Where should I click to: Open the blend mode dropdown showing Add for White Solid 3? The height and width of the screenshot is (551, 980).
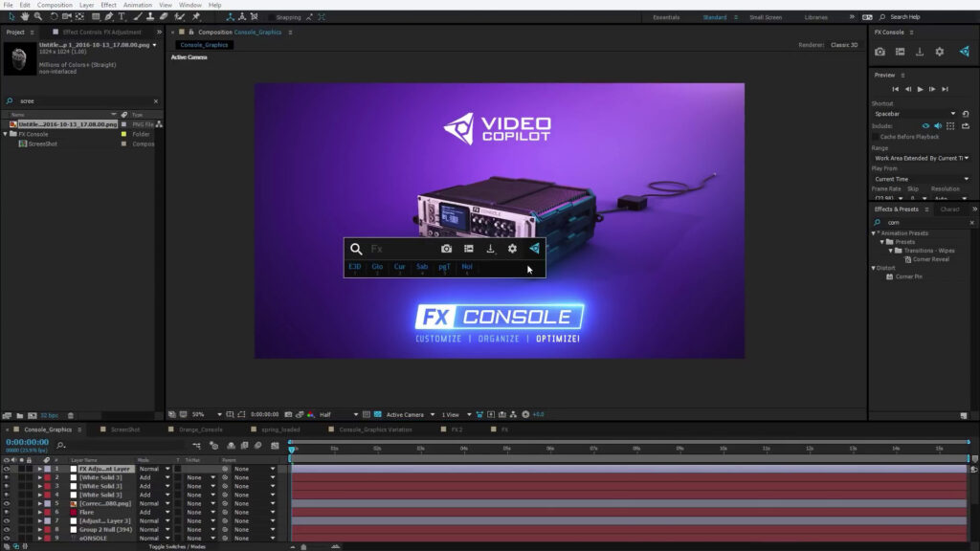point(151,477)
